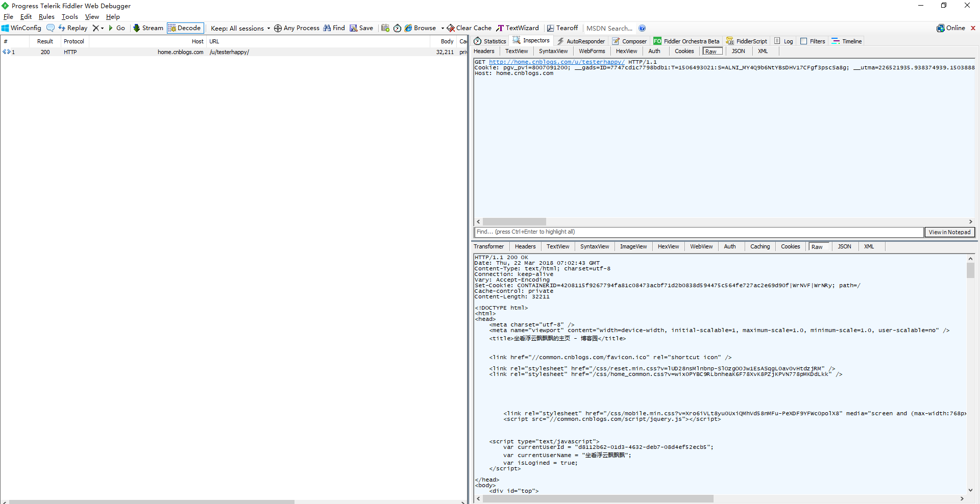Click the Go resume button
Screen dimensions: 980x504
click(116, 28)
